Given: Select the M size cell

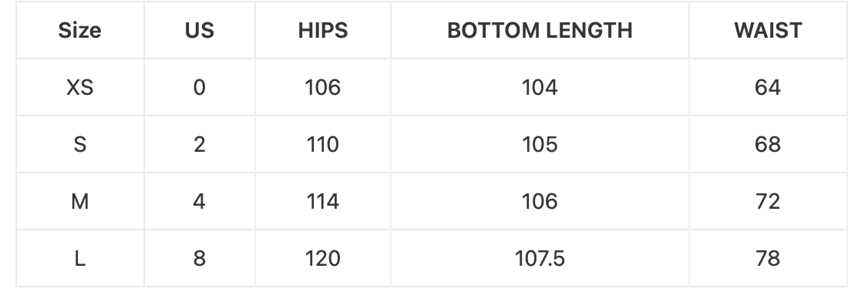Looking at the screenshot, I should [x=79, y=201].
